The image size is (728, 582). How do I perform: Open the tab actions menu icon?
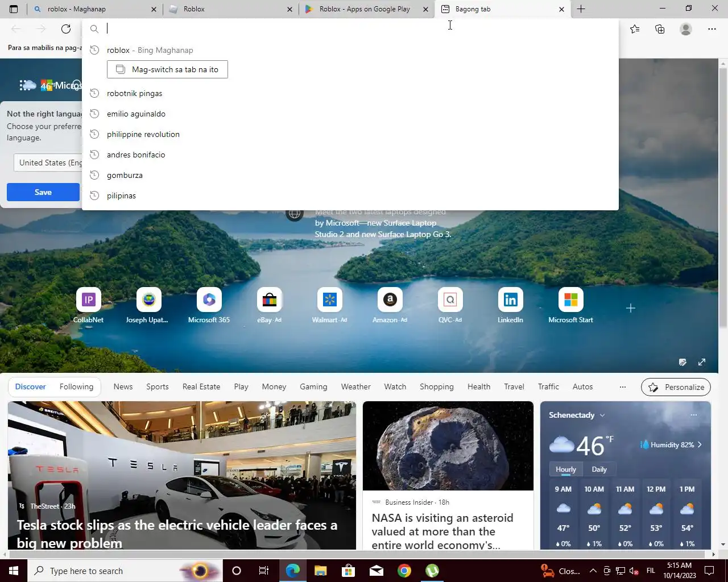[14, 9]
